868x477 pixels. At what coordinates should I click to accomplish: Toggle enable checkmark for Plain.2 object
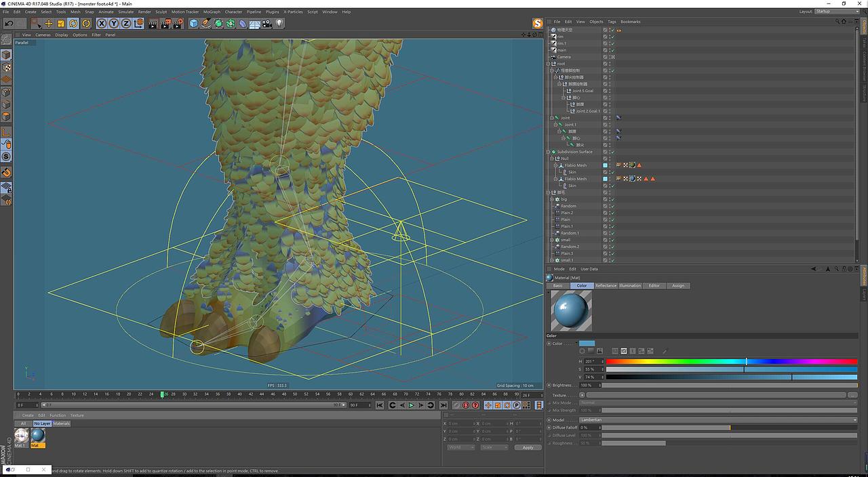click(x=612, y=213)
